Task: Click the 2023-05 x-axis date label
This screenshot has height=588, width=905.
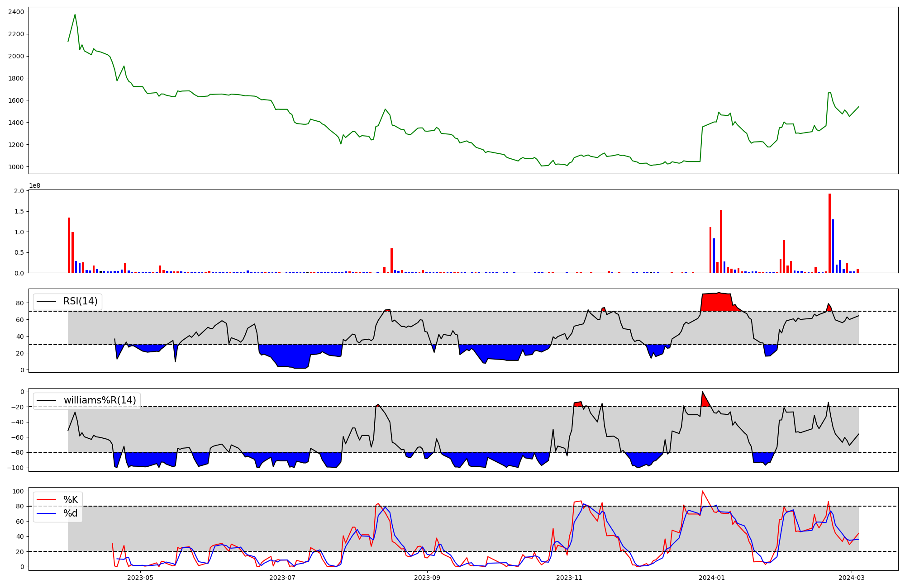Action: click(141, 578)
